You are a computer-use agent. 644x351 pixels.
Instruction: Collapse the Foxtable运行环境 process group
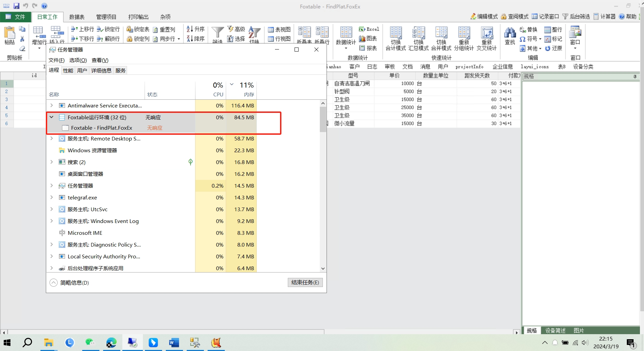click(x=52, y=117)
